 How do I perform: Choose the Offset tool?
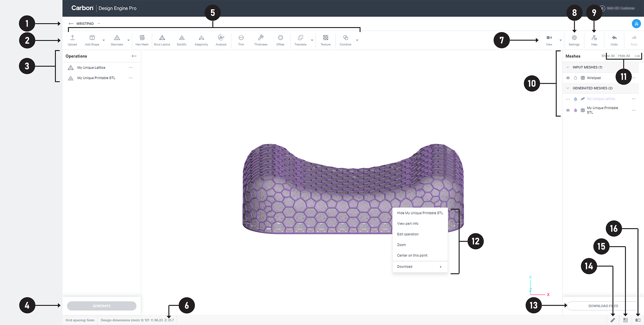pyautogui.click(x=280, y=40)
